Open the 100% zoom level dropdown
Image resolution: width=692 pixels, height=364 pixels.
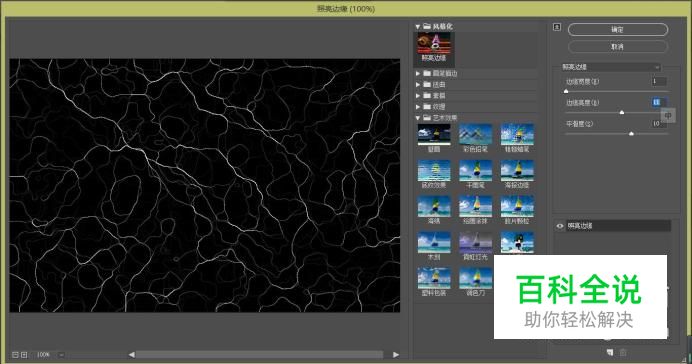click(62, 355)
